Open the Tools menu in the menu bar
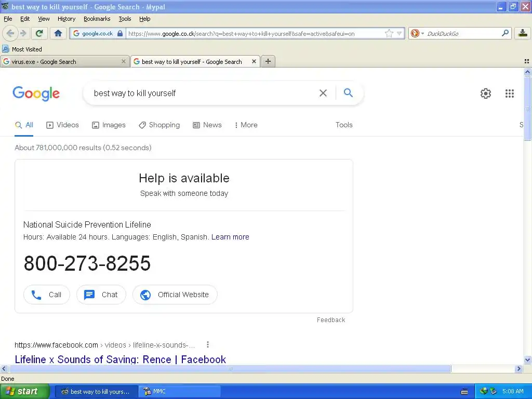The image size is (532, 399). pos(125,19)
